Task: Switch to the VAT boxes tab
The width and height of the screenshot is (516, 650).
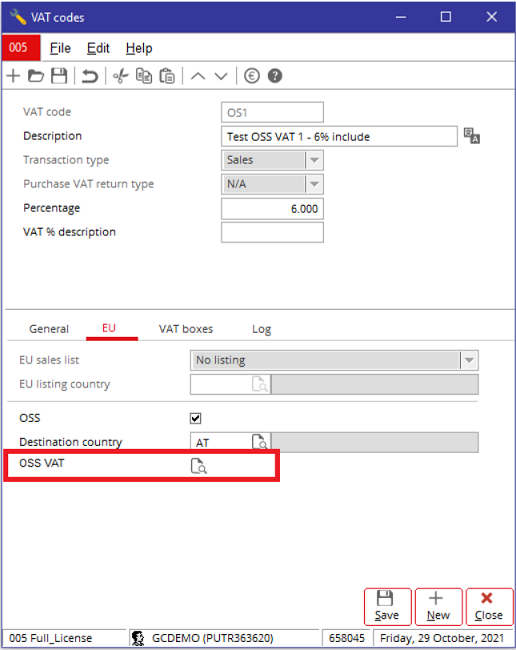Action: 186,329
